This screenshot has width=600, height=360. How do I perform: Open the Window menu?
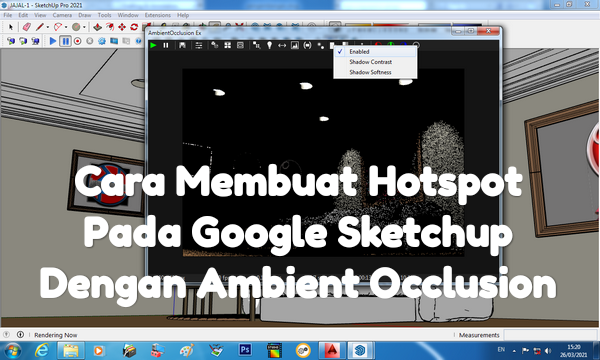point(128,15)
